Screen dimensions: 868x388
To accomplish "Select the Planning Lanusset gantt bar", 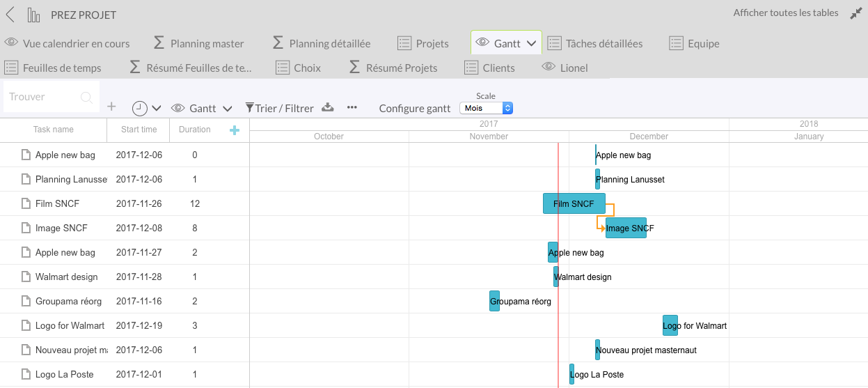I will [x=597, y=179].
